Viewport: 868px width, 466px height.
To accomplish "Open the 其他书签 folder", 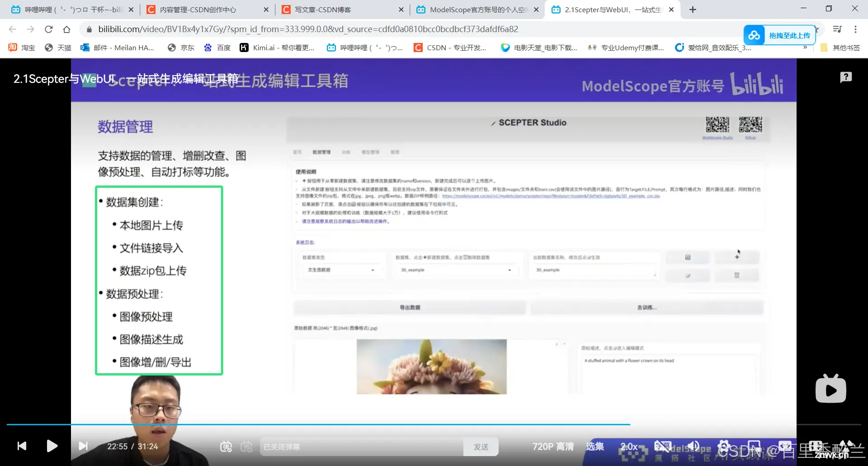I will pos(840,48).
